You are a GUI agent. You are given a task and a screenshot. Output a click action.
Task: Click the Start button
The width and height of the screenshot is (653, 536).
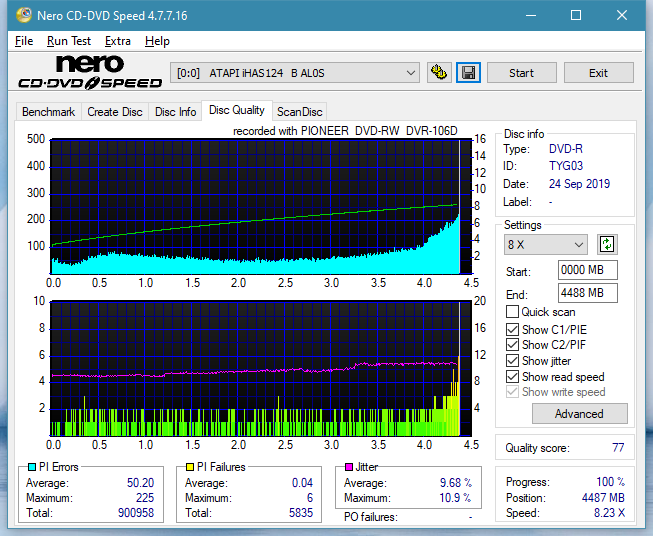point(521,73)
